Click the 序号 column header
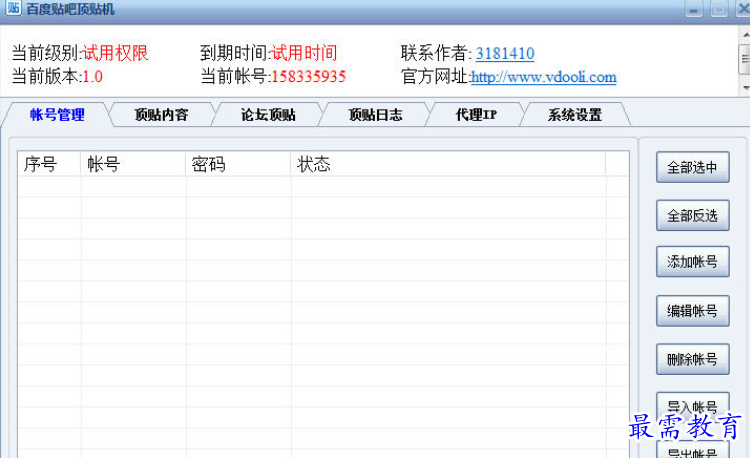The width and height of the screenshot is (750, 458). coord(49,164)
